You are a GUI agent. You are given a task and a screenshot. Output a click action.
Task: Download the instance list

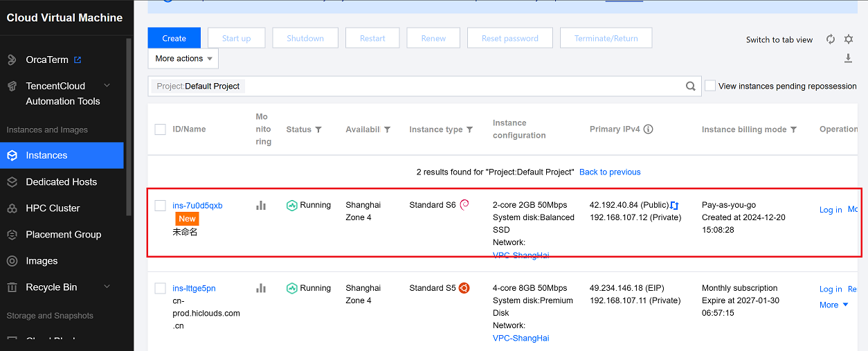[x=848, y=59]
